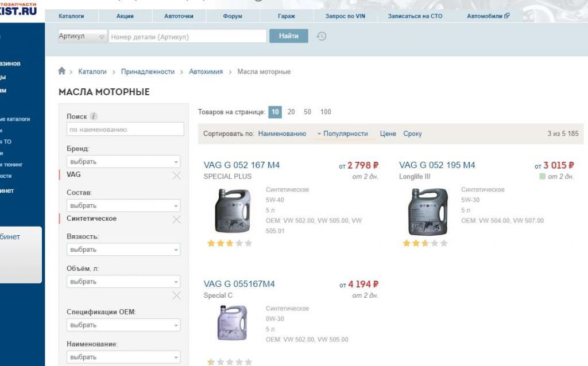Click the 'МАСЛА МОТОРНЫЕ' page heading
The width and height of the screenshot is (588, 366).
click(x=105, y=92)
